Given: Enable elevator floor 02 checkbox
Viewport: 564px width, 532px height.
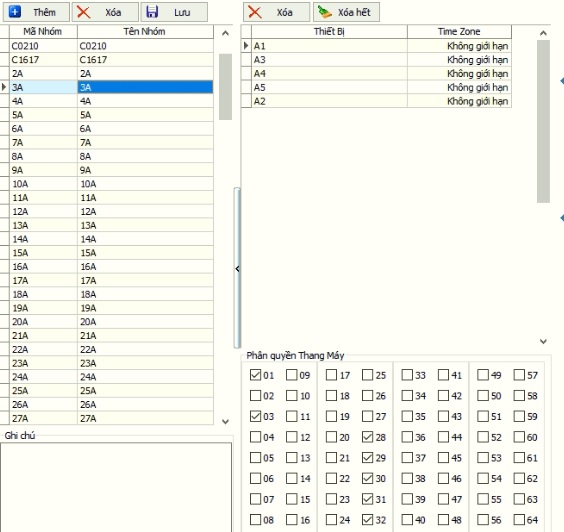Looking at the screenshot, I should 255,396.
